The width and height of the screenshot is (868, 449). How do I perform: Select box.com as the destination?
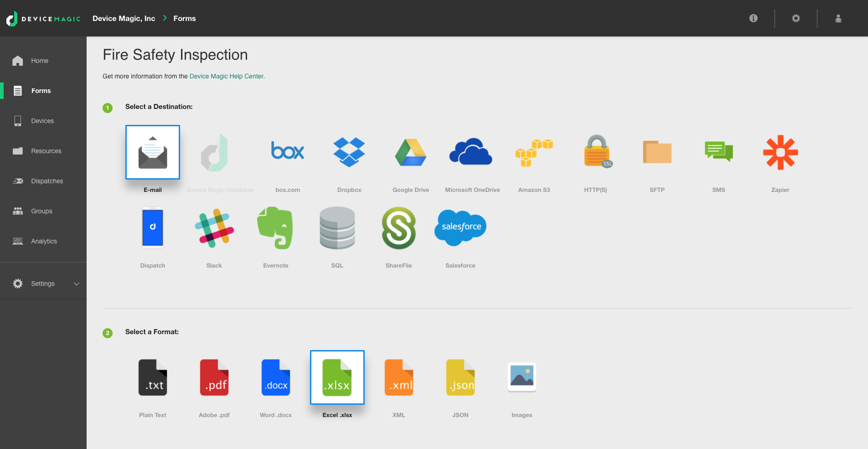coord(288,150)
